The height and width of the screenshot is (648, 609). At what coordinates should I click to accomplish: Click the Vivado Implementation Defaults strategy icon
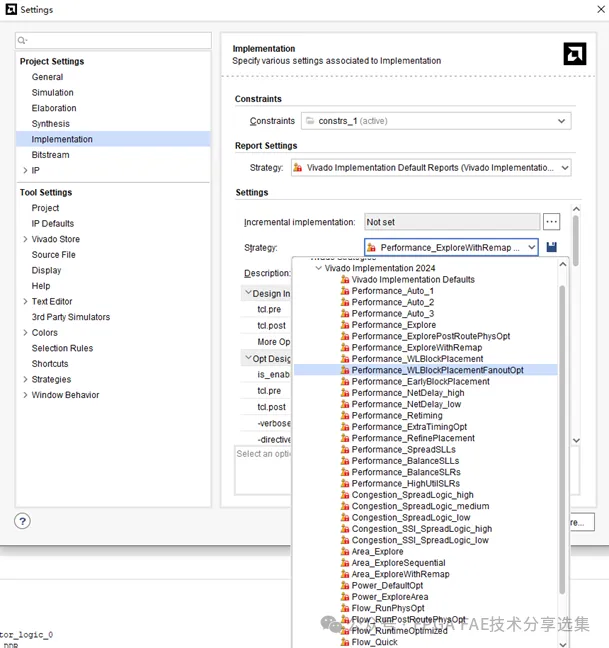[x=344, y=280]
